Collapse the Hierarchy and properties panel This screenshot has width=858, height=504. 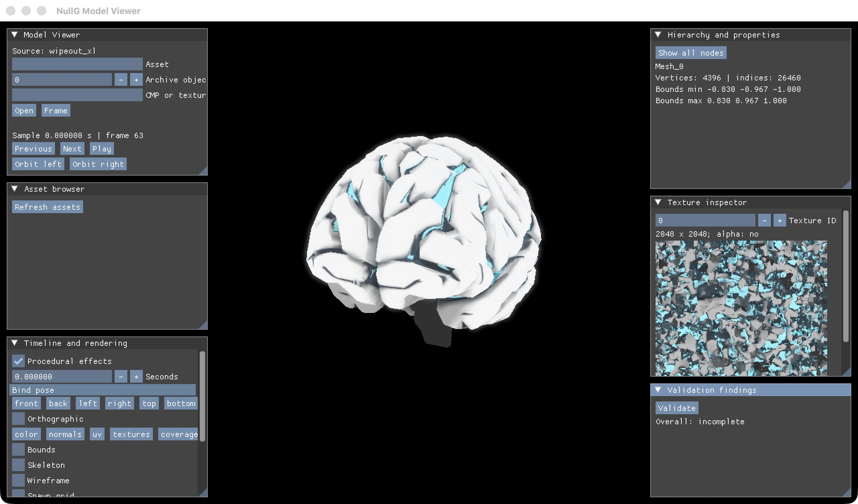pyautogui.click(x=658, y=35)
